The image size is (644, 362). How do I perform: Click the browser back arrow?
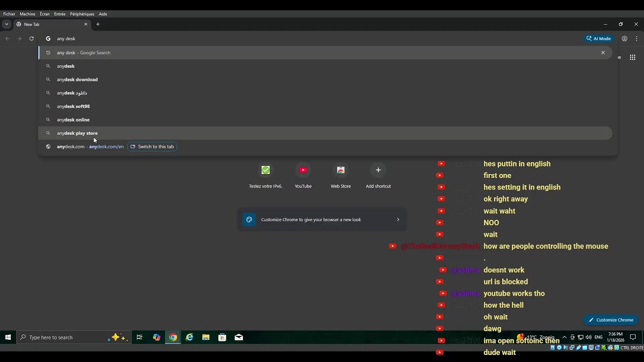click(x=7, y=39)
